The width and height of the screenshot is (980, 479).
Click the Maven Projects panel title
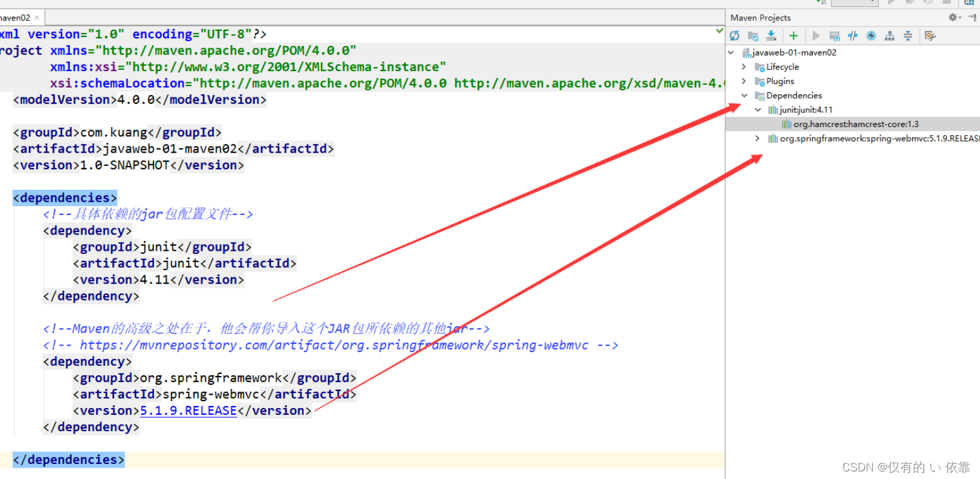coord(760,18)
